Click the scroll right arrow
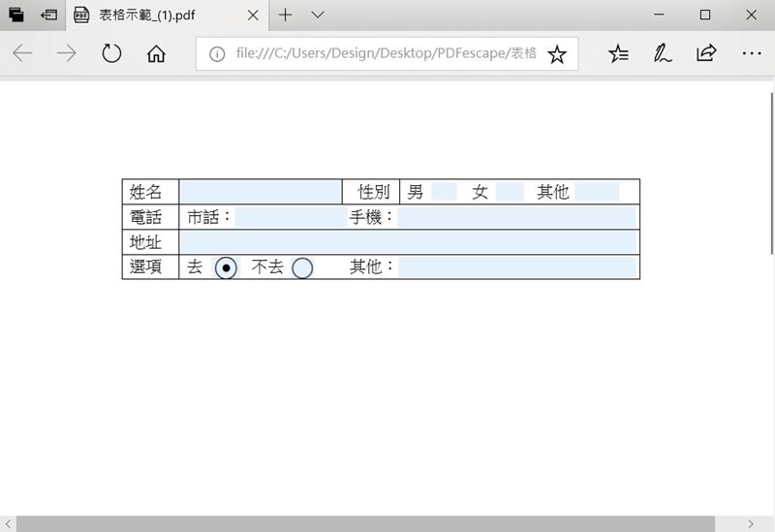 [x=750, y=524]
